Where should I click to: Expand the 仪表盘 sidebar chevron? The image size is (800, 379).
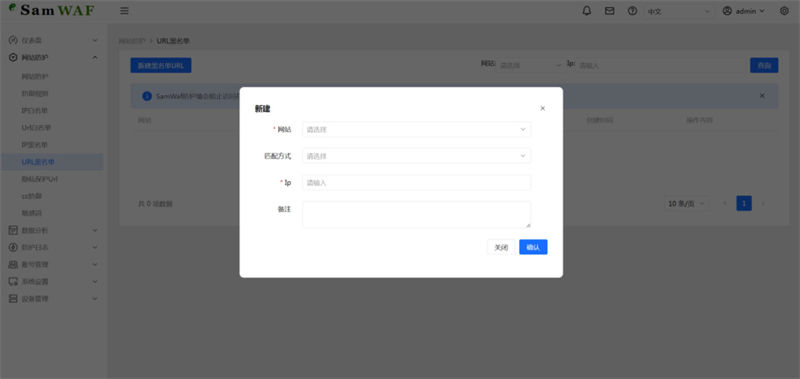95,40
